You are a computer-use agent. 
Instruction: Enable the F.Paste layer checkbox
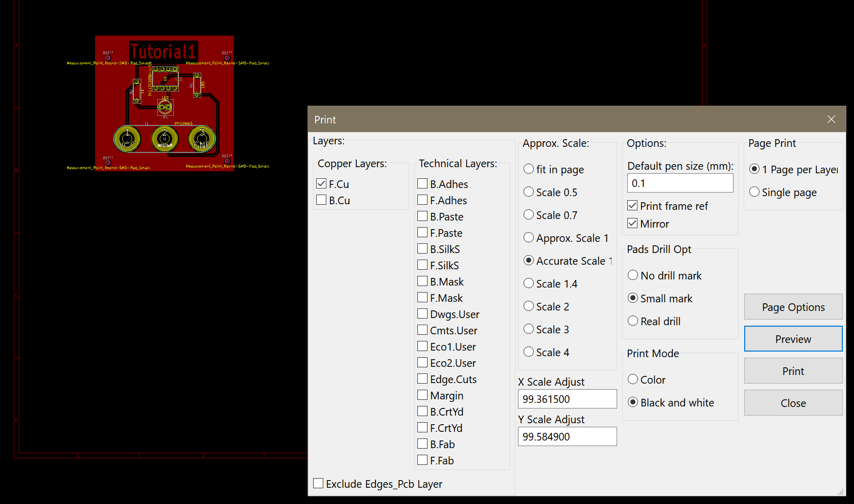422,233
